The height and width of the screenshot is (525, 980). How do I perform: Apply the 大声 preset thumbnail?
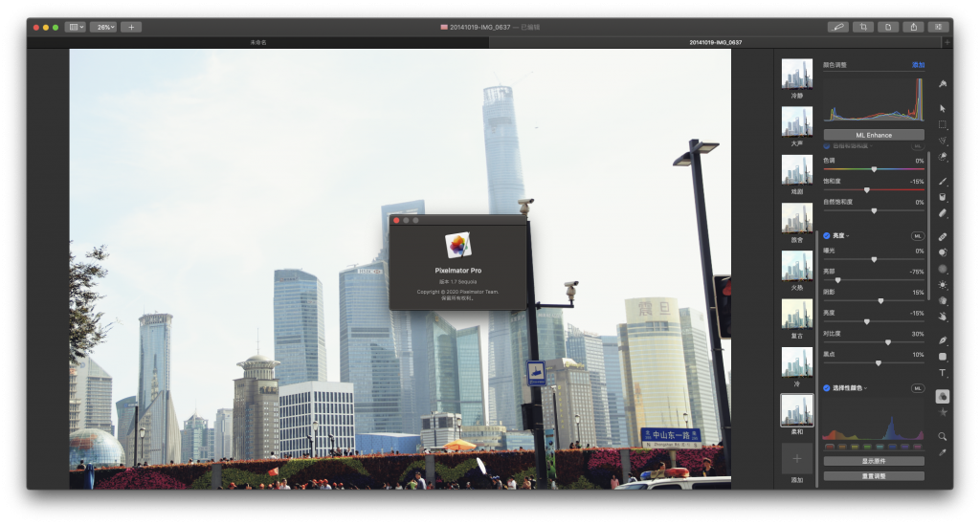coord(797,121)
